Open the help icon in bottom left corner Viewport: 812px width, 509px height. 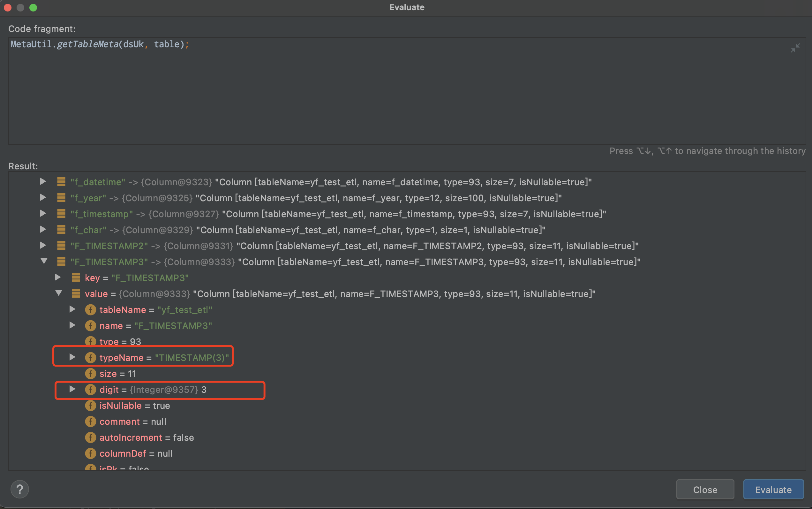pos(19,489)
